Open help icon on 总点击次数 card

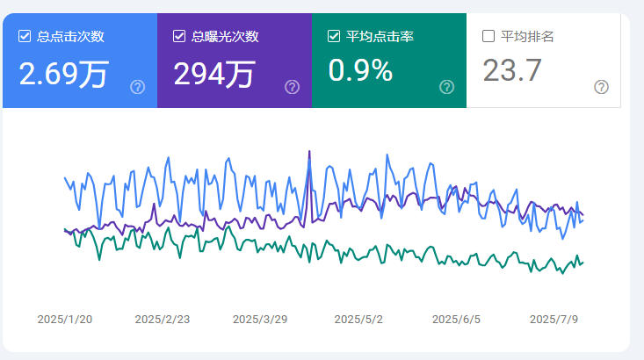point(138,87)
